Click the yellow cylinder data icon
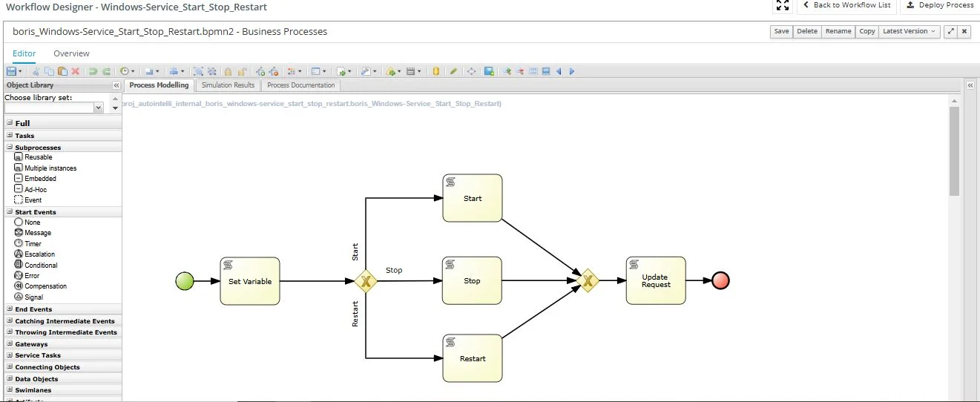Viewport: 980px width, 402px height. (436, 71)
